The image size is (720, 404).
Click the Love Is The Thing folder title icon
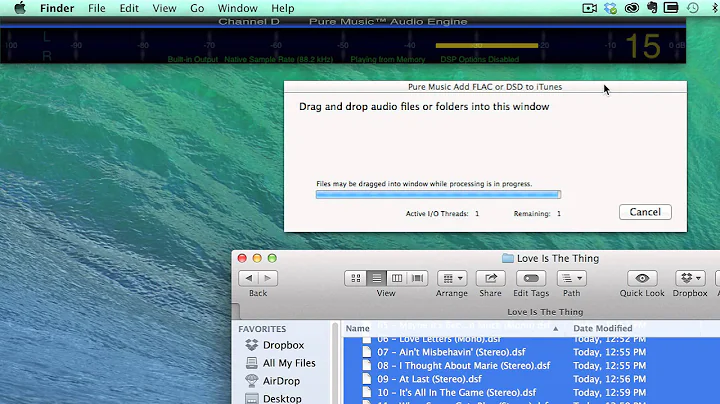pyautogui.click(x=507, y=258)
